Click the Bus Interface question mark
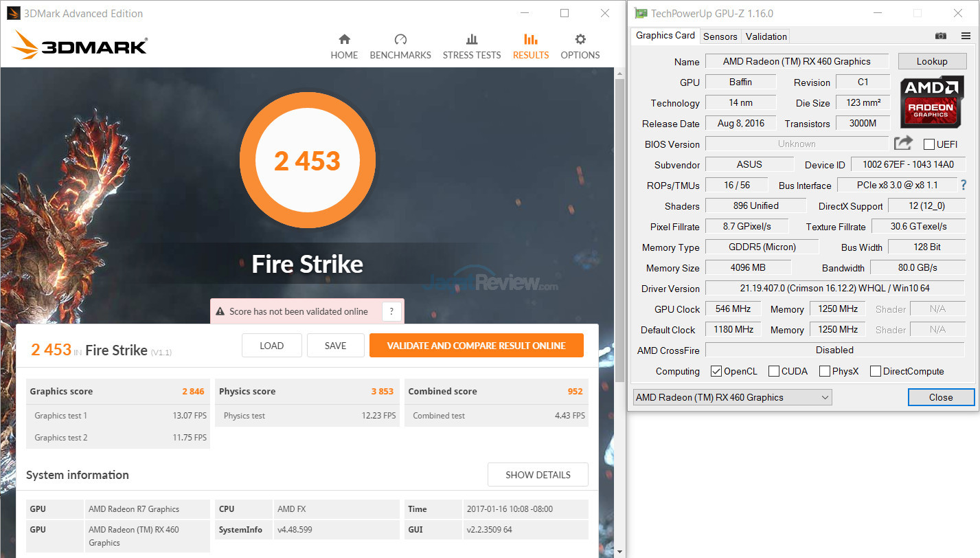Image resolution: width=980 pixels, height=558 pixels. tap(964, 185)
